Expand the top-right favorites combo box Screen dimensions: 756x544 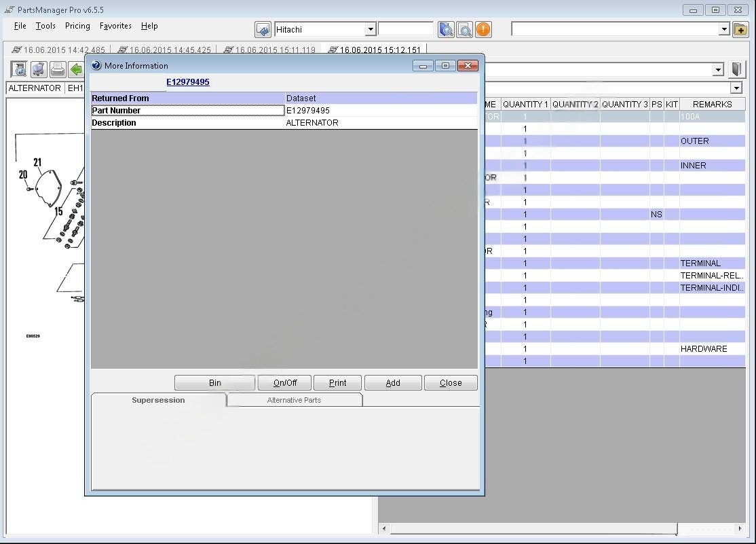tap(723, 29)
